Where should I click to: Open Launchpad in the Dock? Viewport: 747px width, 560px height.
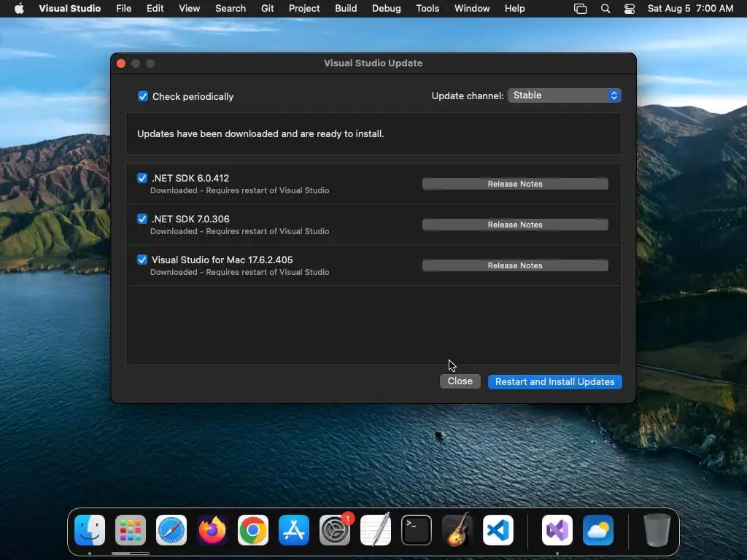pyautogui.click(x=131, y=530)
